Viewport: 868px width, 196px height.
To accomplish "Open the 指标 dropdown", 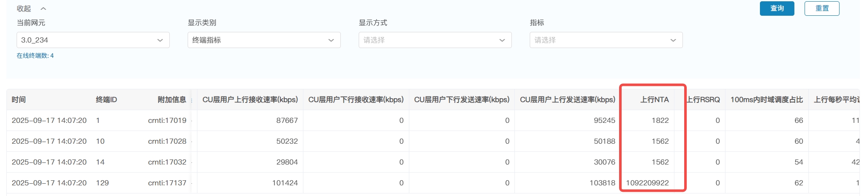I will tap(606, 40).
